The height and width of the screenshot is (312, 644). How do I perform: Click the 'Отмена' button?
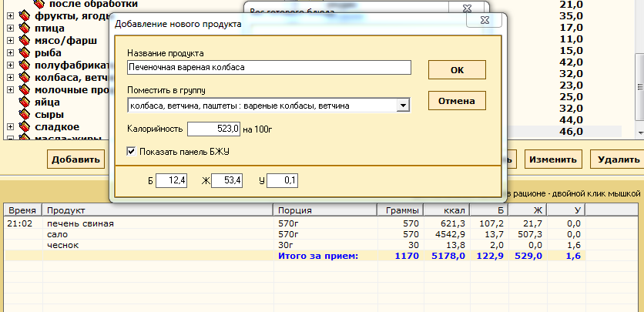[x=457, y=101]
